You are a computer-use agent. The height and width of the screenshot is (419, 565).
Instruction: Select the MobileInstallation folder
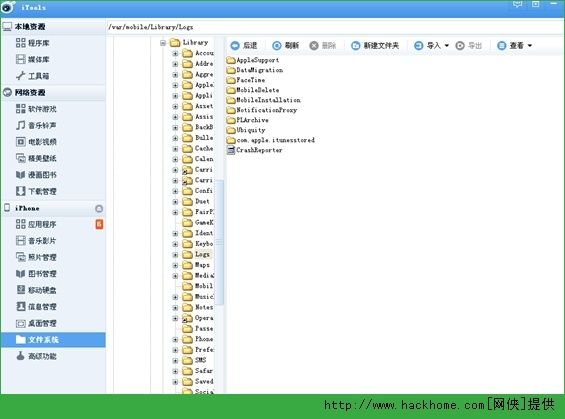coord(263,100)
